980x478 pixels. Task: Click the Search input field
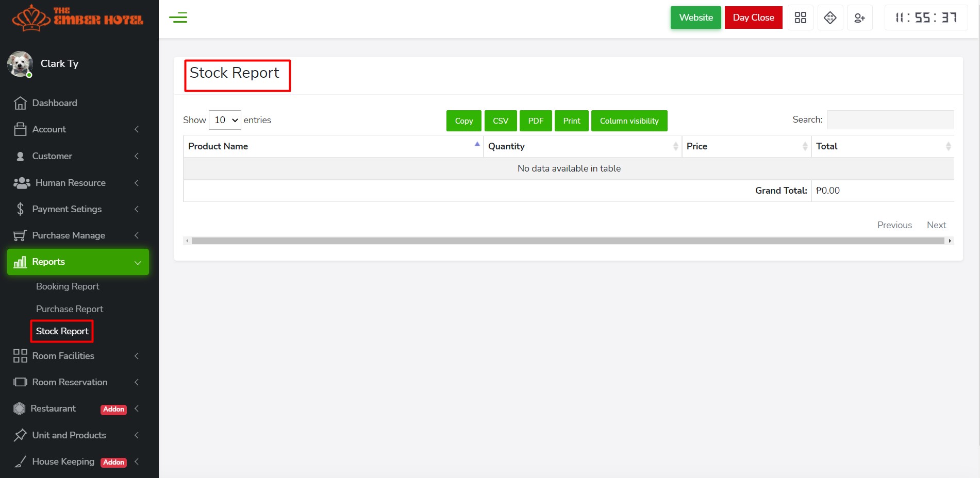(x=890, y=119)
